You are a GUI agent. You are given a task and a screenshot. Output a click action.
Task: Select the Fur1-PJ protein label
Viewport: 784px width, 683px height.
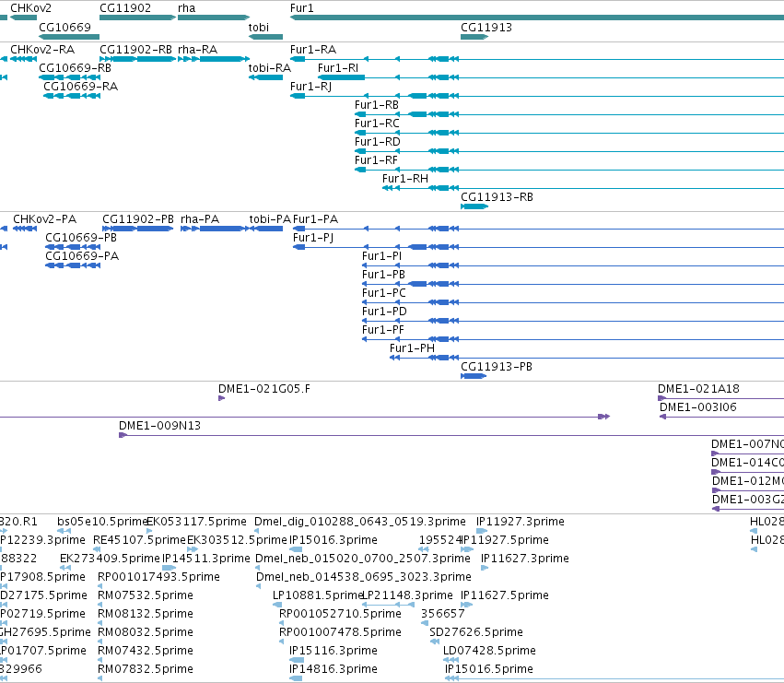pos(313,237)
